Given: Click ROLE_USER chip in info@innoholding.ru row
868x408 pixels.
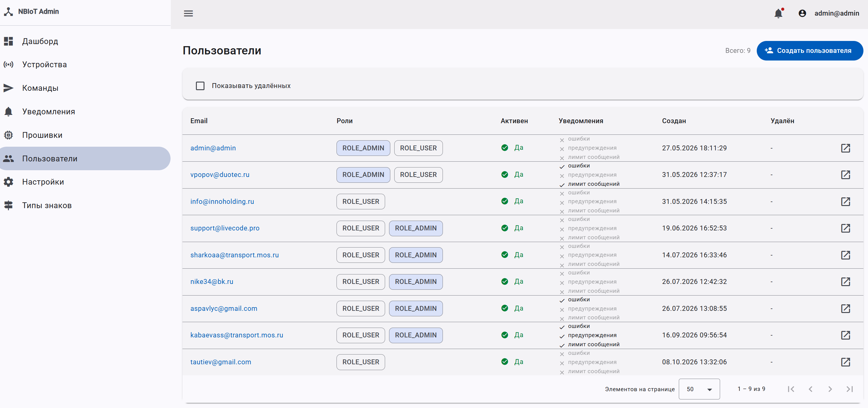Looking at the screenshot, I should (x=361, y=201).
